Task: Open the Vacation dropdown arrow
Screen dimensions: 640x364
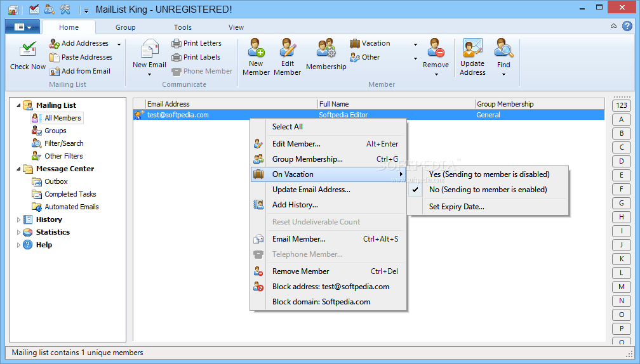Action: (x=415, y=44)
